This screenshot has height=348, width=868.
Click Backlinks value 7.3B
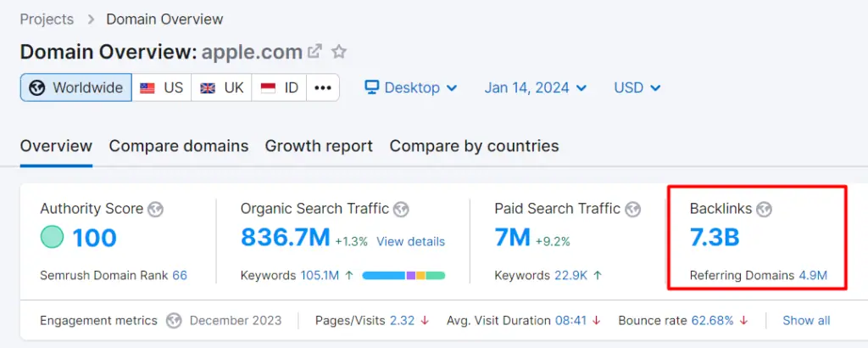click(715, 237)
